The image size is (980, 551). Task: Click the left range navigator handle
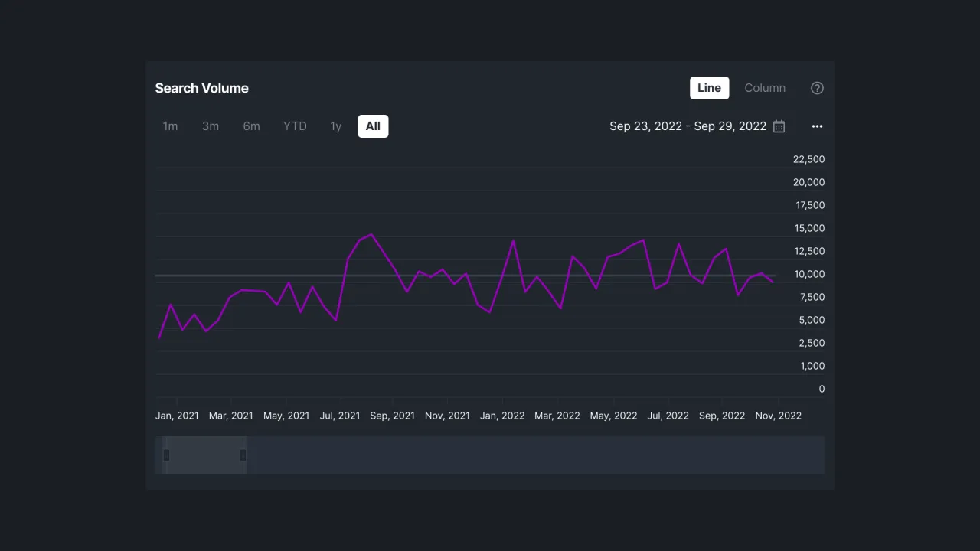[166, 455]
